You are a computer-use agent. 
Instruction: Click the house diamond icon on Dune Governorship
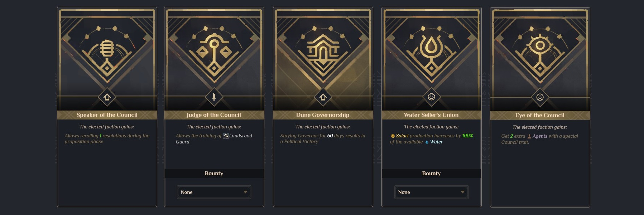click(x=323, y=97)
